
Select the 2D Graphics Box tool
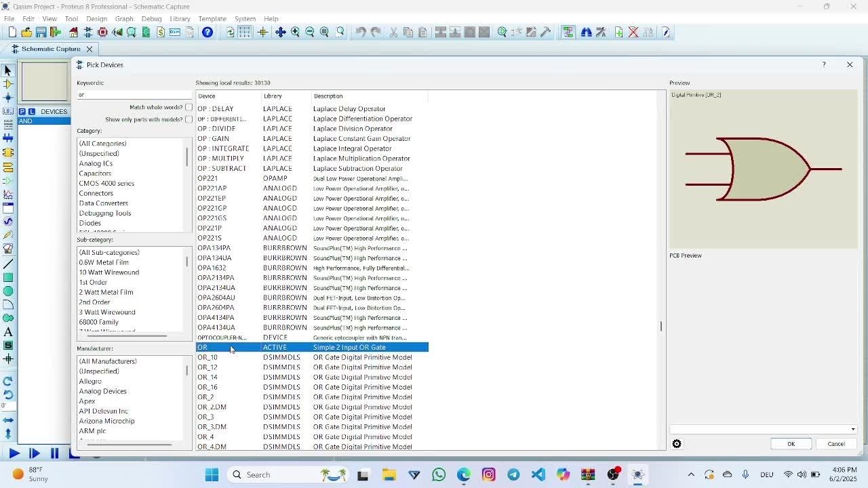point(8,277)
